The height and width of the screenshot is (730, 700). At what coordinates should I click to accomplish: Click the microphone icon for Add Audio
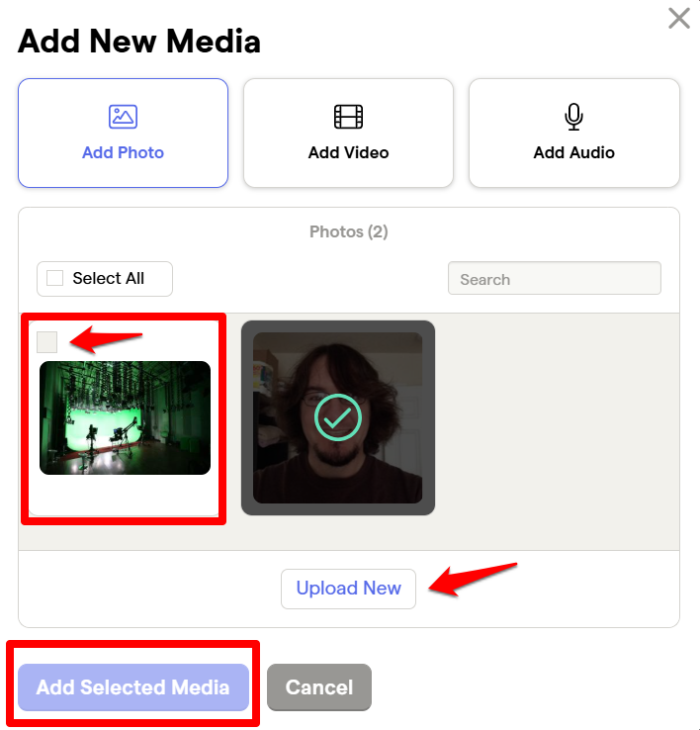coord(573,117)
